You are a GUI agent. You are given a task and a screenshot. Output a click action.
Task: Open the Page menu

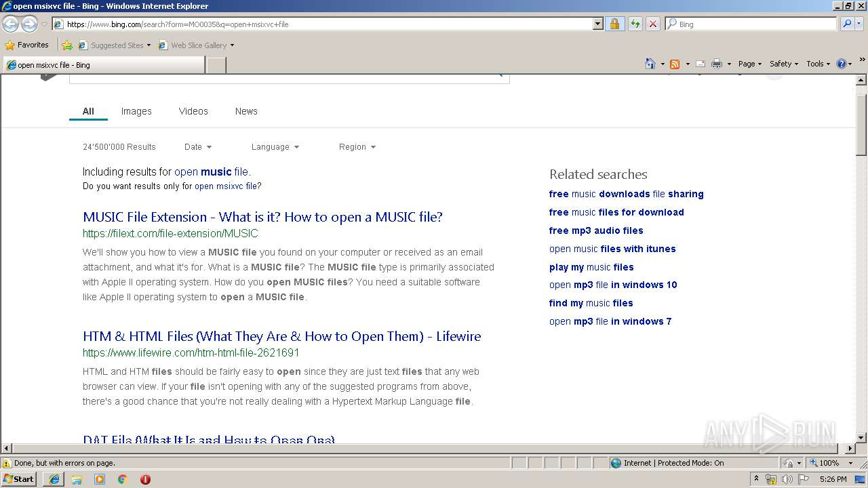pyautogui.click(x=749, y=64)
